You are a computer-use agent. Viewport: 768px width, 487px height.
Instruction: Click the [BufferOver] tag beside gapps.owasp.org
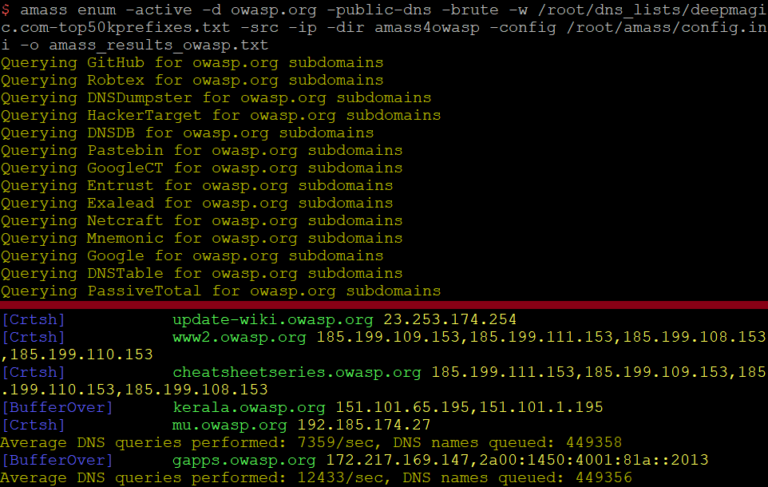57,461
